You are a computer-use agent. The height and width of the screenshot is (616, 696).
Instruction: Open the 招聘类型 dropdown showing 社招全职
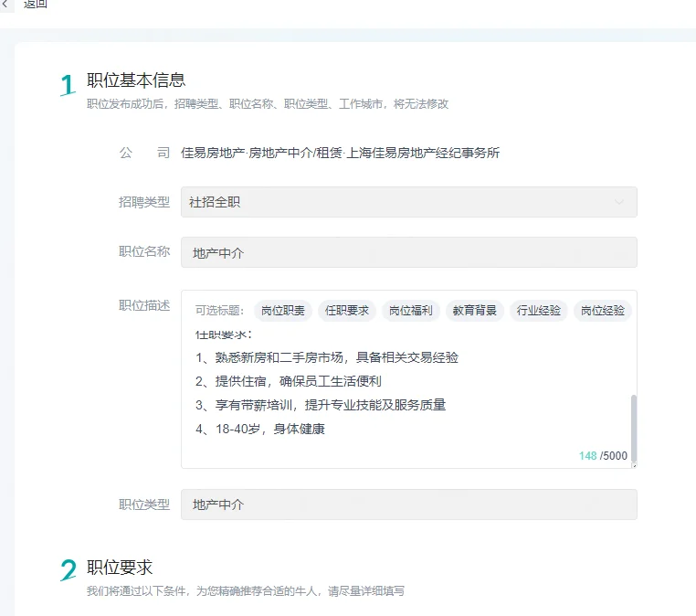point(409,202)
